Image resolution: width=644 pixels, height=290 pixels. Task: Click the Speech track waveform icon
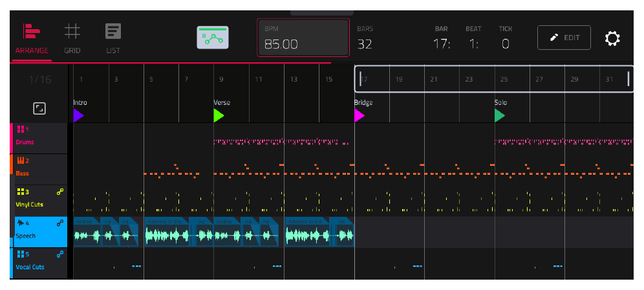20,223
